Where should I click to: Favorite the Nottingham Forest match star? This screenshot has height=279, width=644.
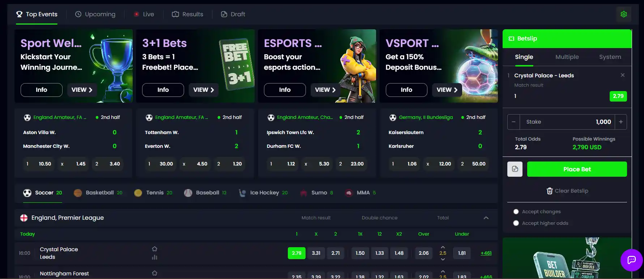(x=155, y=273)
